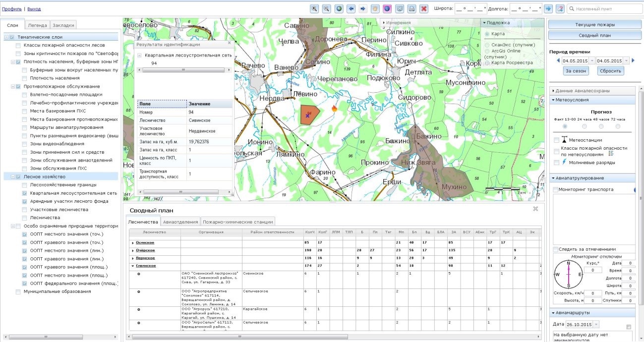Select the СканЭкс (спутник) basemap radio
The height and width of the screenshot is (342, 644).
click(x=487, y=45)
